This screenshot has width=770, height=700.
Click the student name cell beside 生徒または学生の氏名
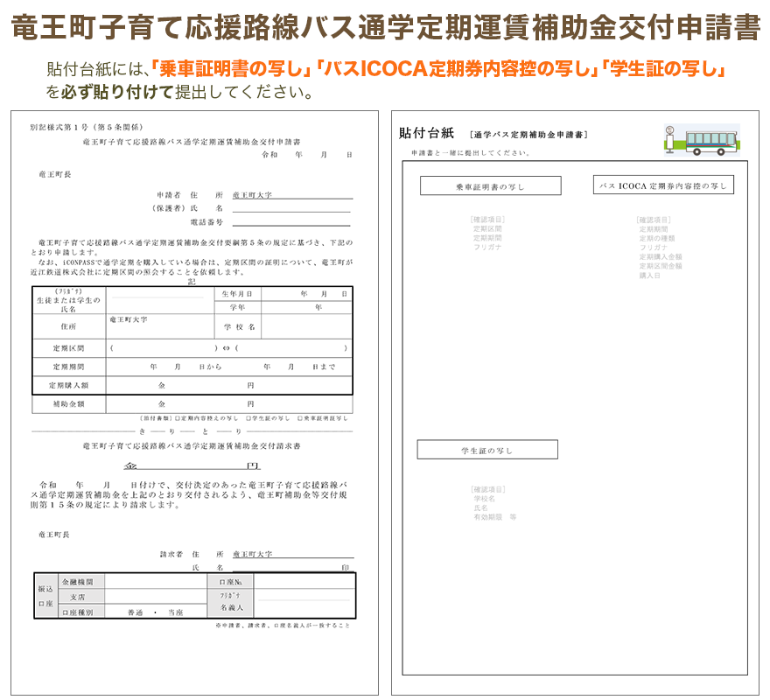pyautogui.click(x=160, y=300)
